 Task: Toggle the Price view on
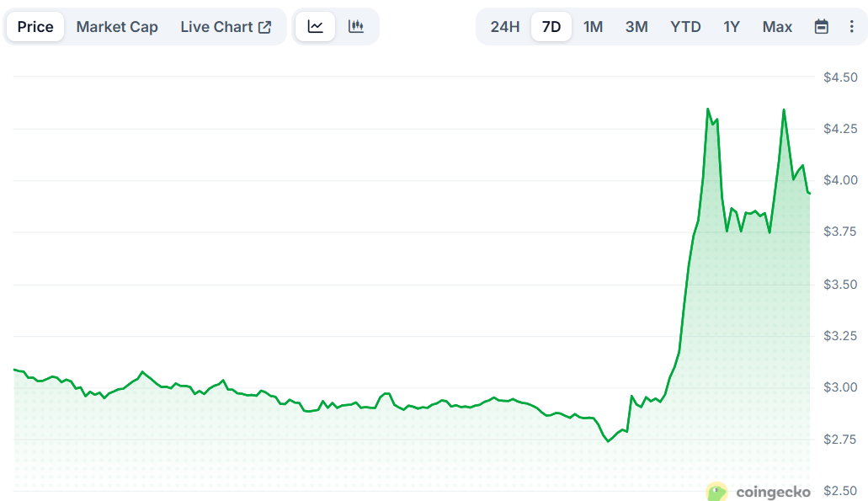pos(35,26)
